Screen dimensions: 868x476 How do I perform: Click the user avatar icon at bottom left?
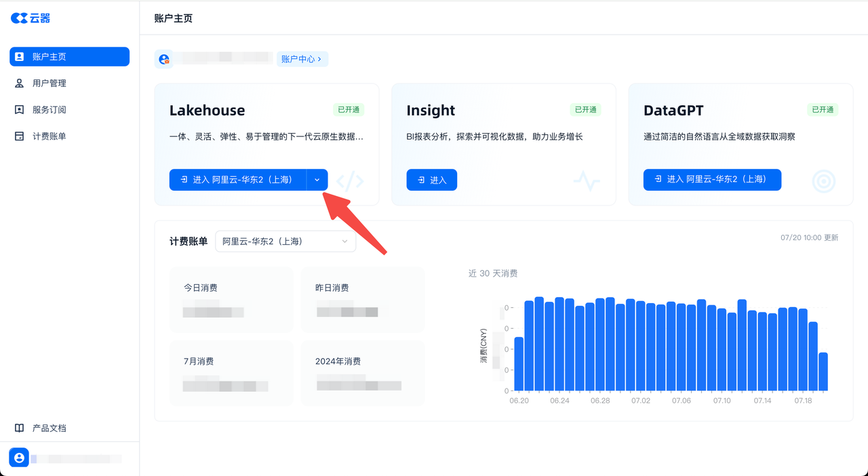pyautogui.click(x=19, y=458)
